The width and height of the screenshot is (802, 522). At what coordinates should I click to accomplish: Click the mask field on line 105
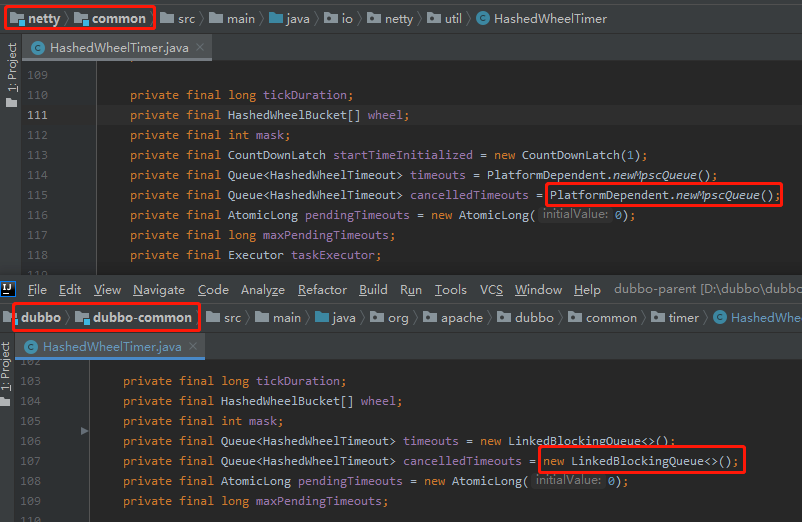263,421
